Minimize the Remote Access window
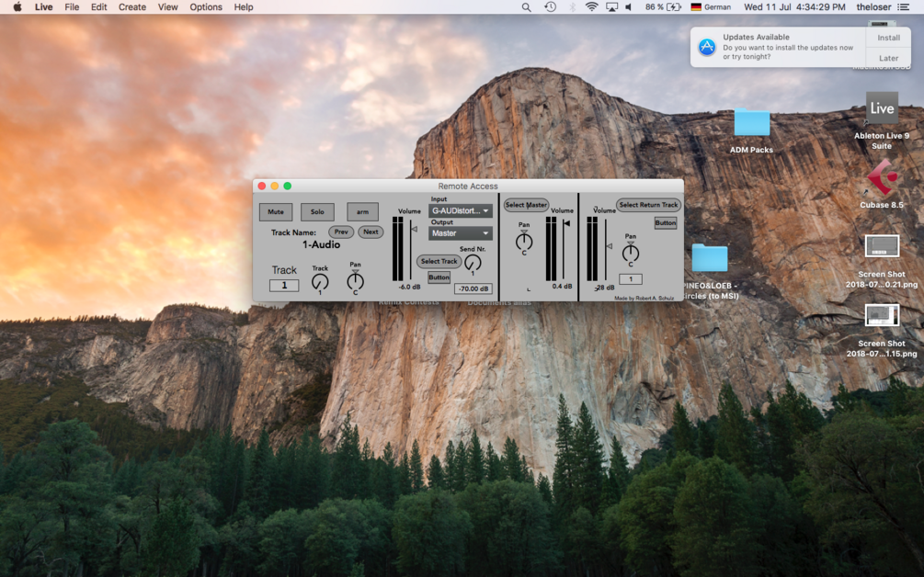Image resolution: width=924 pixels, height=577 pixels. click(x=275, y=186)
